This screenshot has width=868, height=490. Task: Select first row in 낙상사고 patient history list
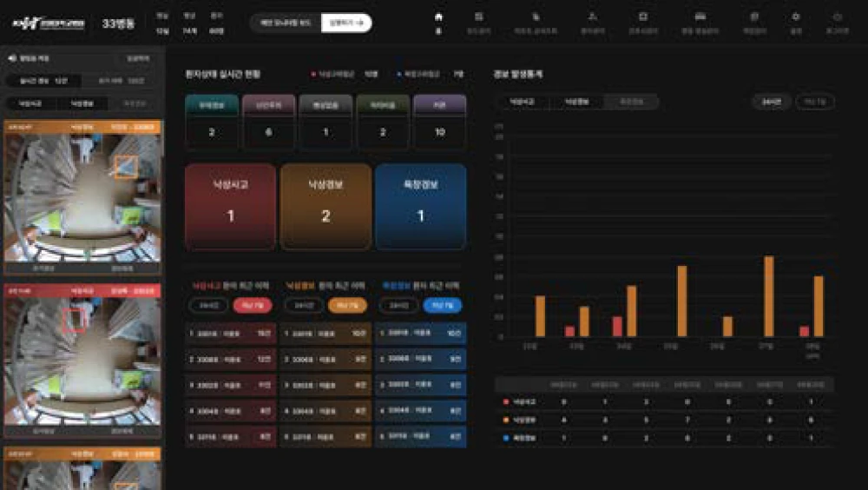point(230,334)
